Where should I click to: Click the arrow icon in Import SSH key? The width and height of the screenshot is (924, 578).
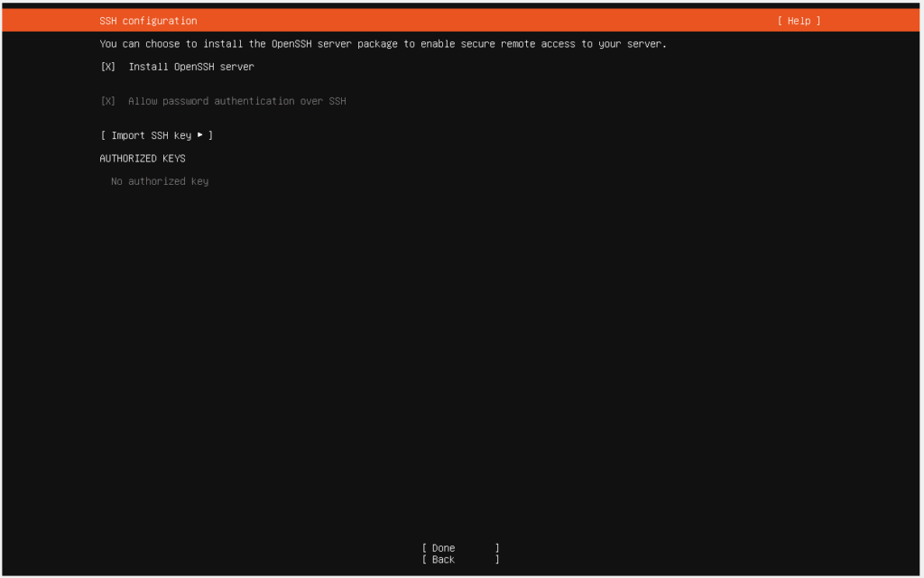pyautogui.click(x=200, y=135)
